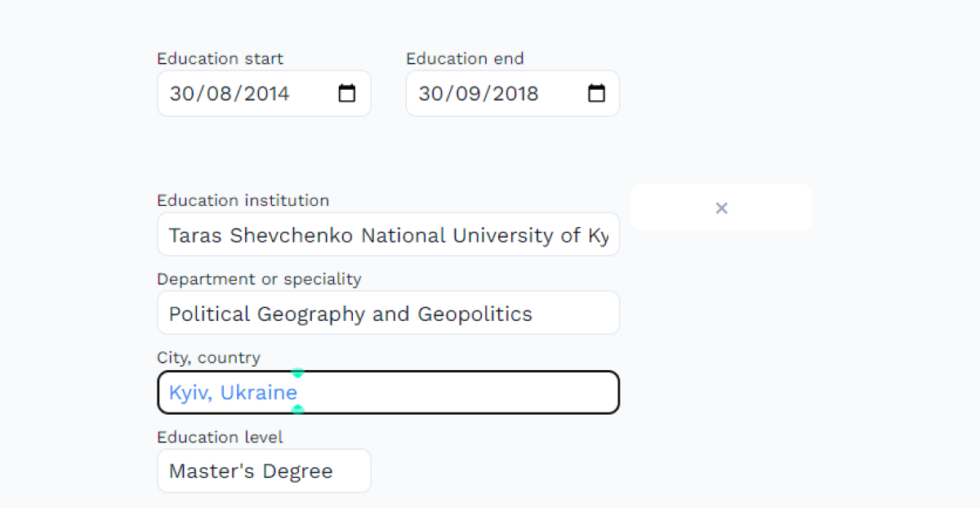
Task: Select day 30 in Education start date
Action: point(180,94)
